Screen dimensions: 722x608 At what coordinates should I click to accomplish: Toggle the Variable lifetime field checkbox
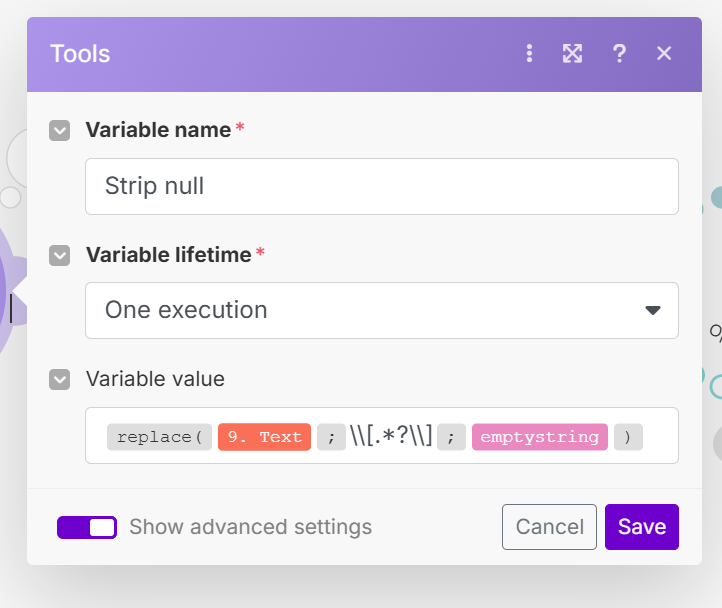tap(60, 255)
